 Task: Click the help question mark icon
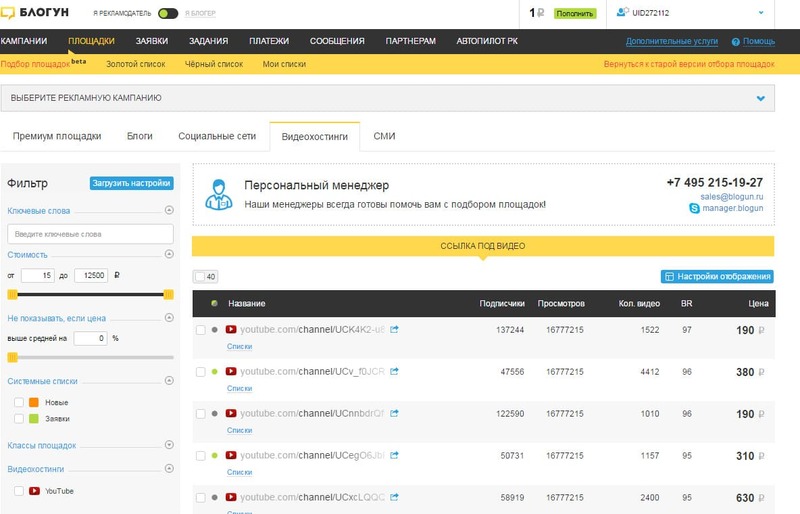[x=735, y=42]
